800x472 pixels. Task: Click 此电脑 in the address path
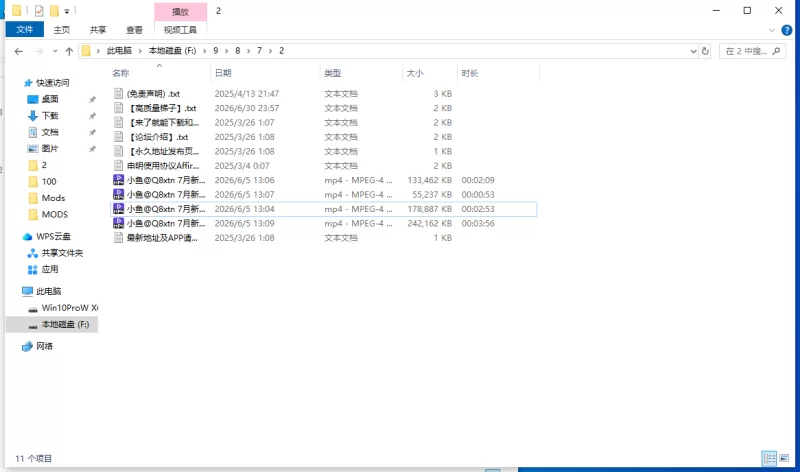pos(119,51)
